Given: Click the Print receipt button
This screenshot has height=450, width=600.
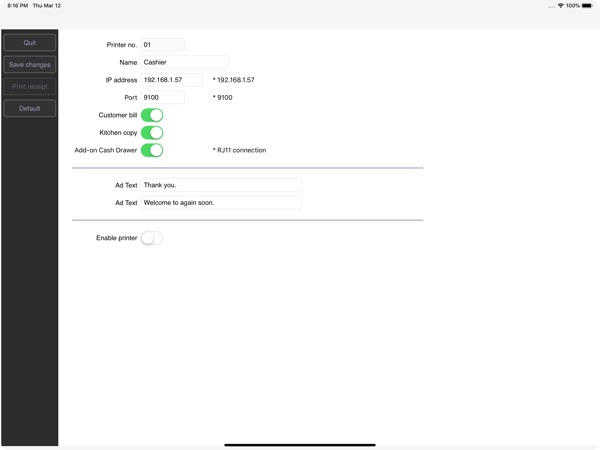Looking at the screenshot, I should point(29,86).
